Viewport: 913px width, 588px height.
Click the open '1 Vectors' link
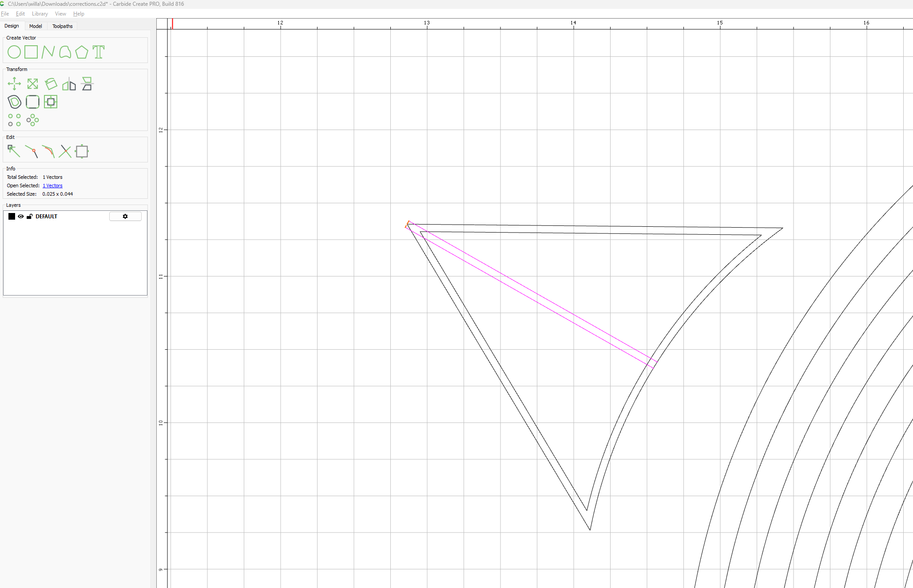pyautogui.click(x=52, y=185)
